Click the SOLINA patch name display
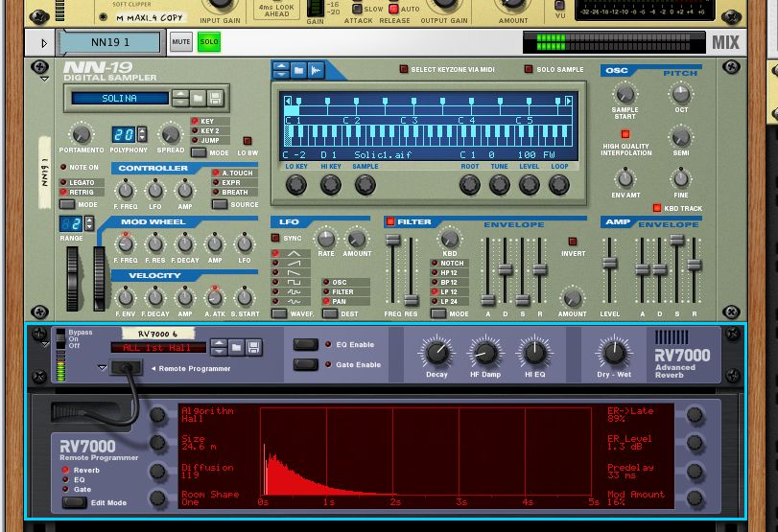This screenshot has width=778, height=532. (x=120, y=98)
